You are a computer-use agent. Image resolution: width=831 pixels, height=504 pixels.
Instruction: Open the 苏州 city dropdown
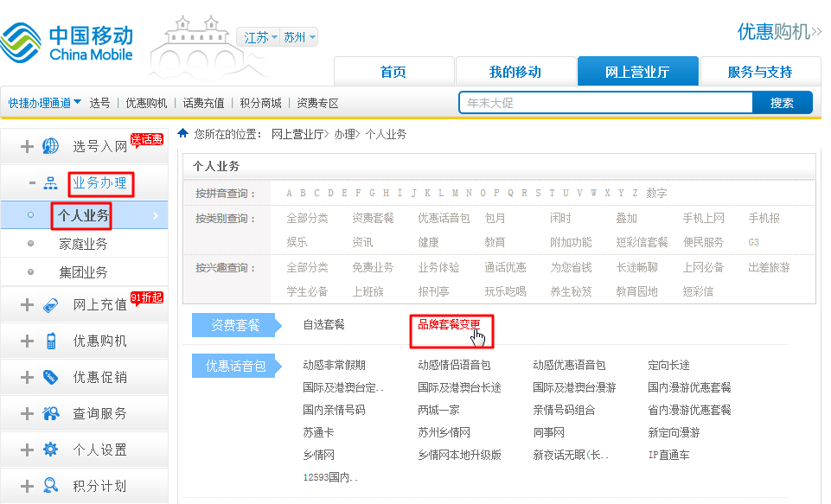(299, 37)
